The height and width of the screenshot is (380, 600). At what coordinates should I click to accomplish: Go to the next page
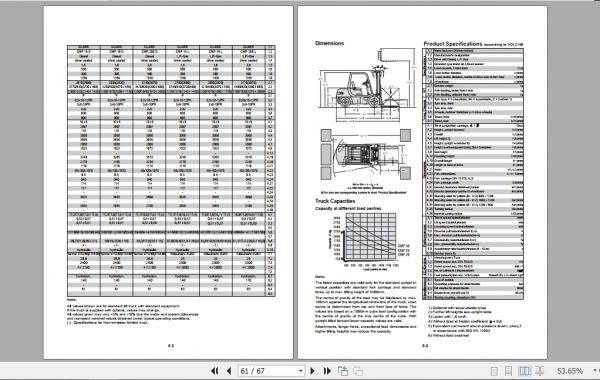pyautogui.click(x=312, y=371)
